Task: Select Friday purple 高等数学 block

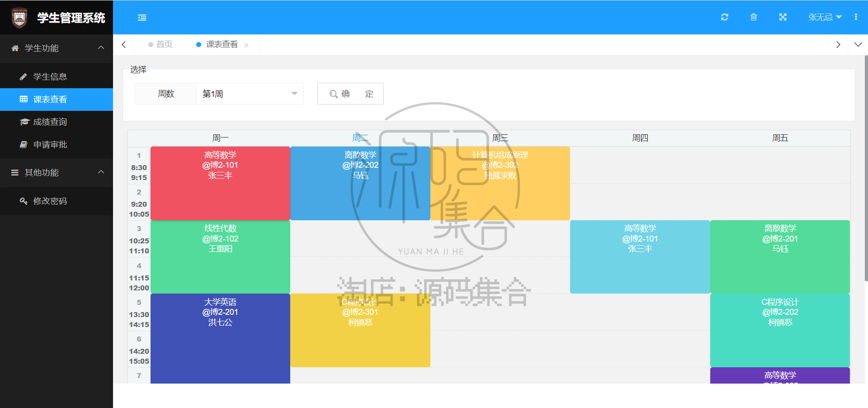Action: [x=780, y=375]
